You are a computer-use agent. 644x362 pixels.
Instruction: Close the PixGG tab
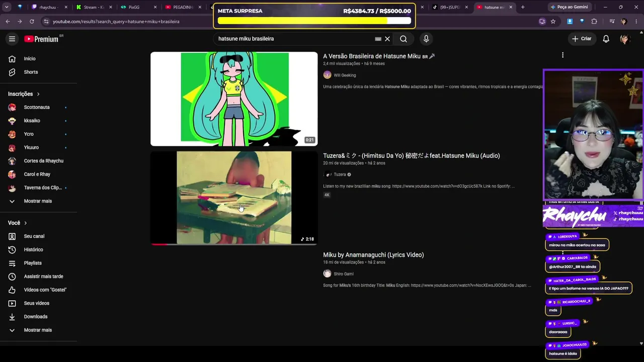click(x=155, y=7)
